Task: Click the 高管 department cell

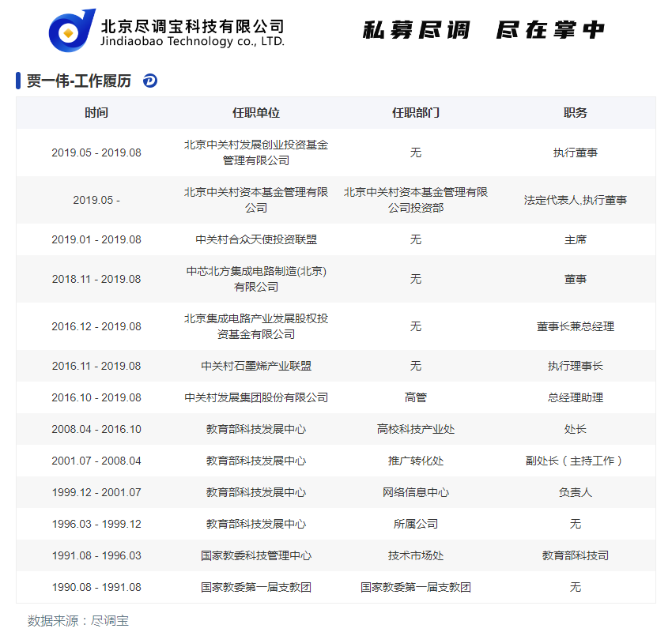Action: tap(416, 397)
